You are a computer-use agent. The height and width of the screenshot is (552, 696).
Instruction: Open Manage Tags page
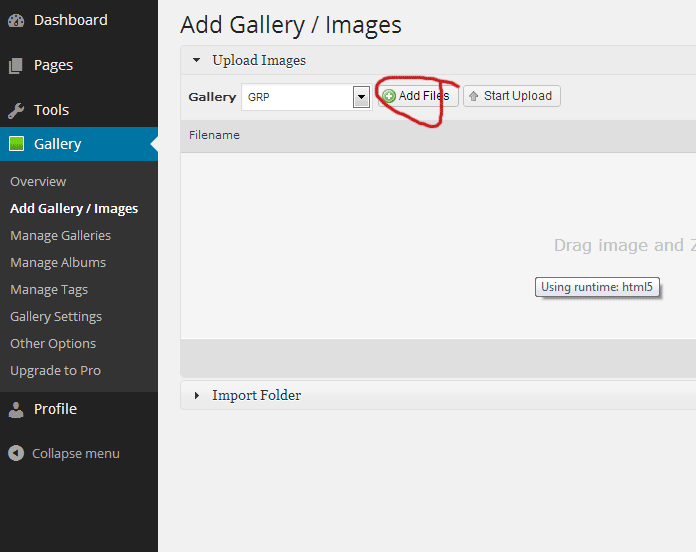(x=49, y=289)
